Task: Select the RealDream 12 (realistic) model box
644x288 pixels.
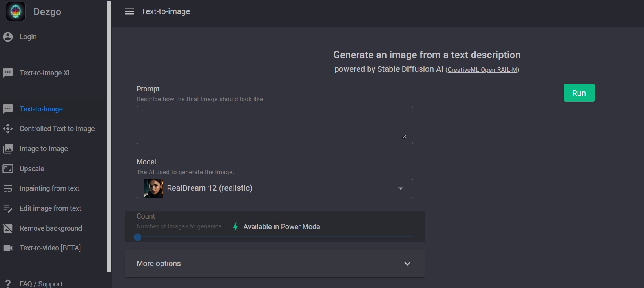Action: 275,188
